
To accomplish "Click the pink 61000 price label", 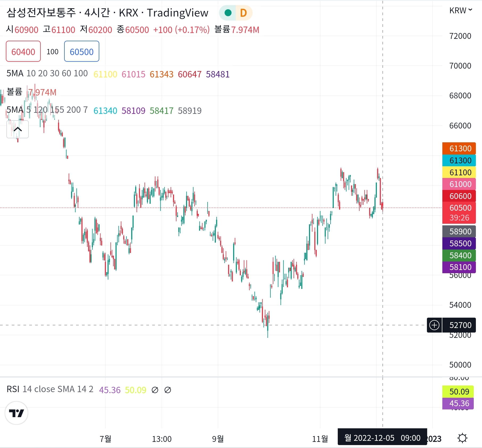I will [x=459, y=184].
